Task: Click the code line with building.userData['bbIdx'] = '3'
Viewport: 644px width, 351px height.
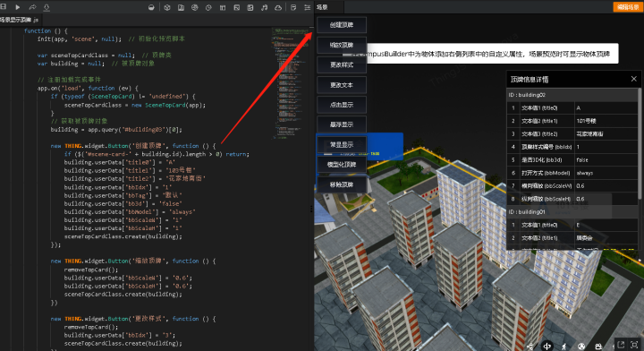Action: tap(120, 336)
